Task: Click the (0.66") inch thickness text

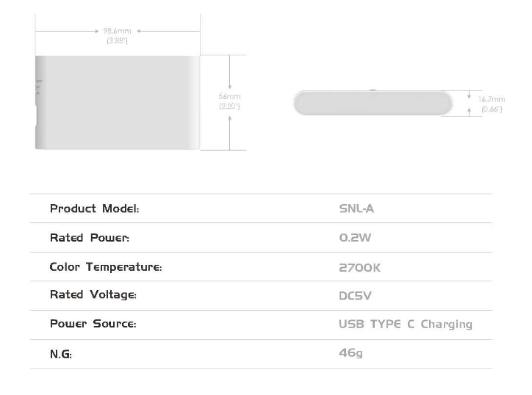Action: (492, 109)
